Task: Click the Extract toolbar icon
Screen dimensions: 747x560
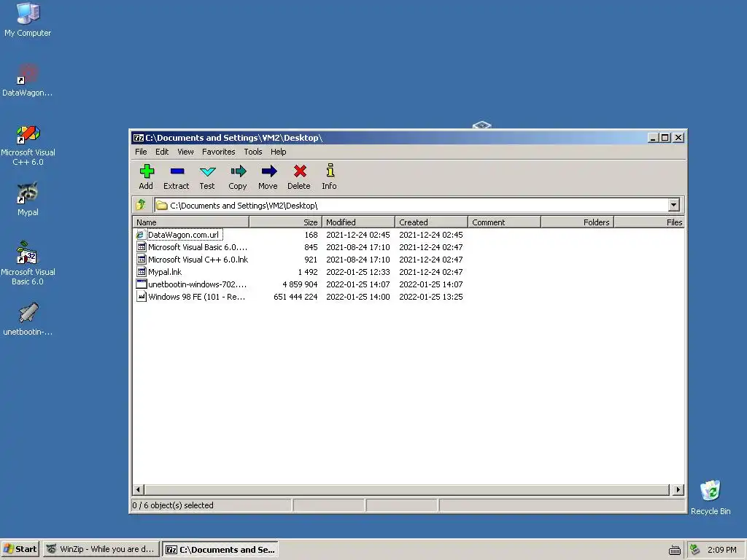Action: coord(177,171)
